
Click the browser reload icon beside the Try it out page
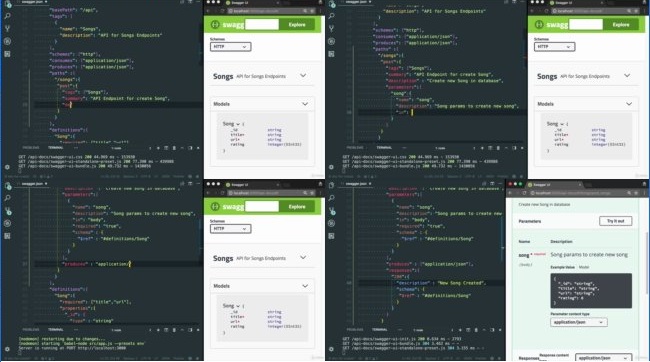click(524, 193)
